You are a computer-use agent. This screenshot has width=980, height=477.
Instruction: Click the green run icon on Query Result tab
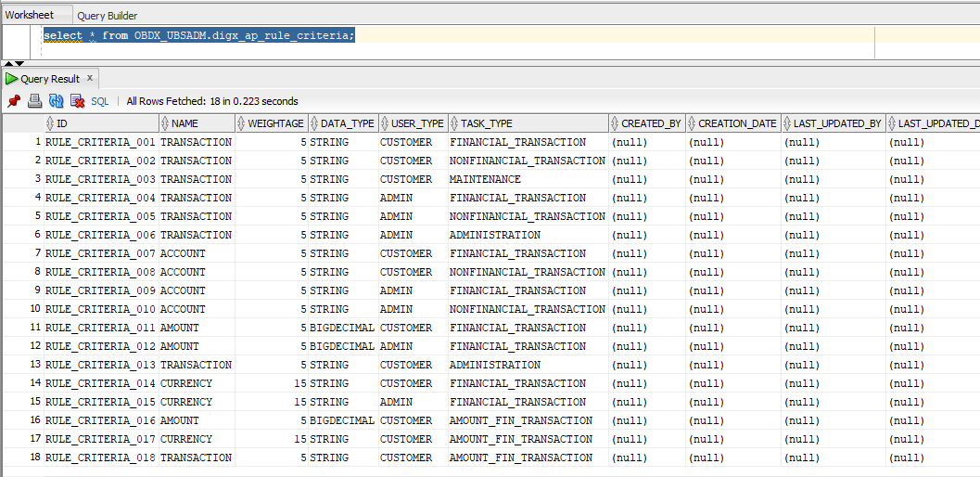coord(12,79)
